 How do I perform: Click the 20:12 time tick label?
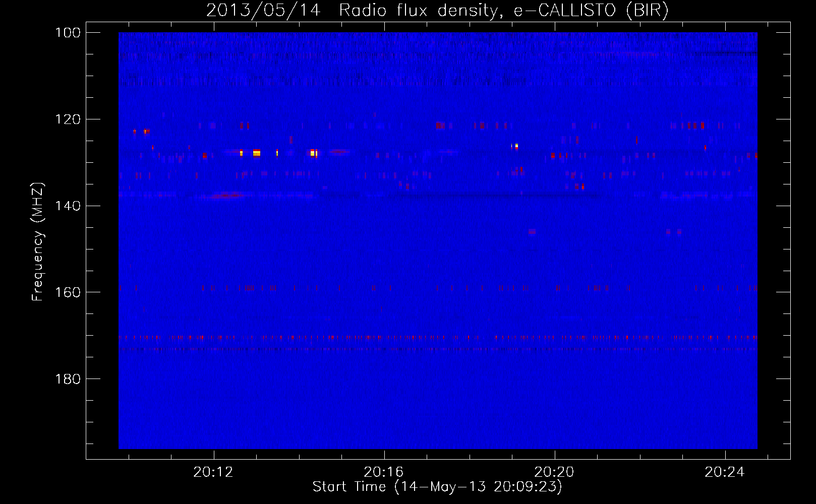point(213,472)
